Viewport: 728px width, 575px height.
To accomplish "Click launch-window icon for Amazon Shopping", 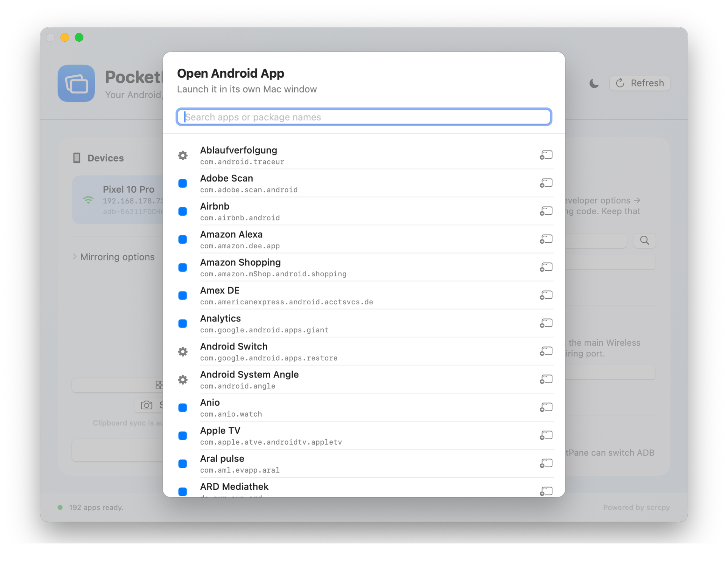I will [546, 267].
